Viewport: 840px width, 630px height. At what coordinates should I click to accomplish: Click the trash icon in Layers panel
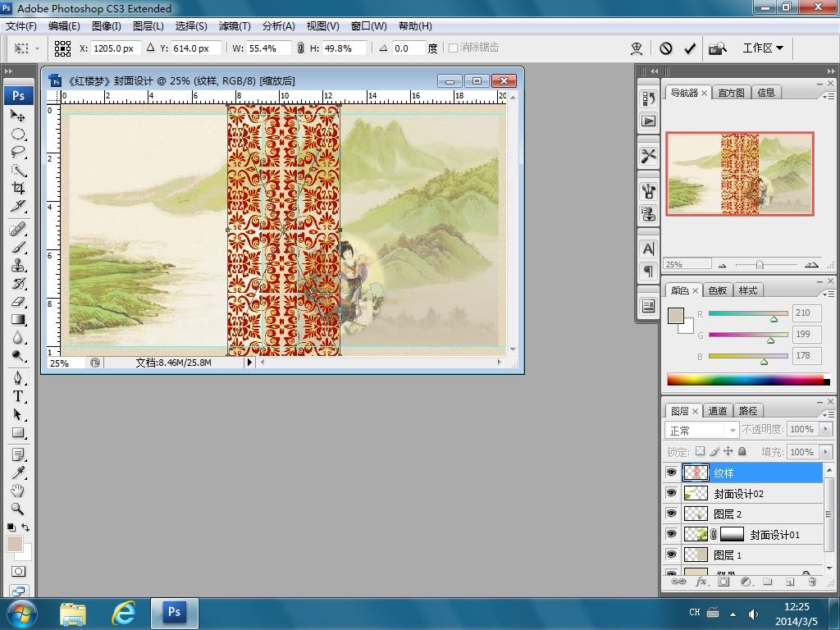click(x=812, y=582)
